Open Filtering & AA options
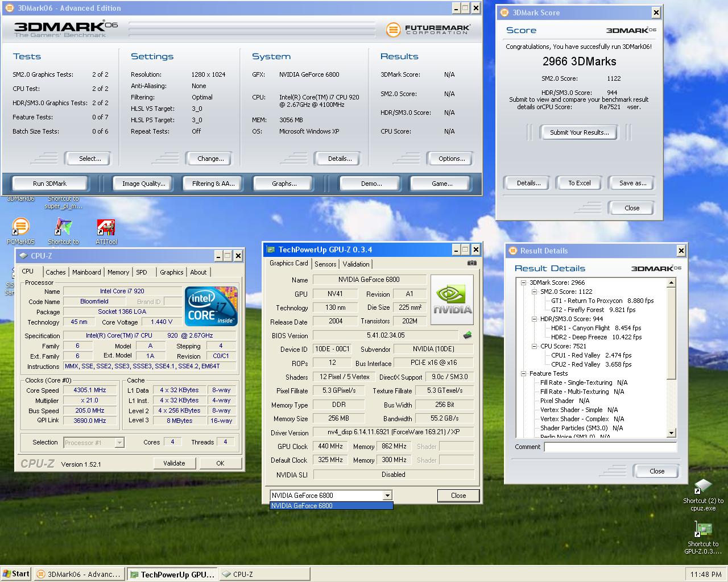Image resolution: width=728 pixels, height=582 pixels. click(x=213, y=184)
